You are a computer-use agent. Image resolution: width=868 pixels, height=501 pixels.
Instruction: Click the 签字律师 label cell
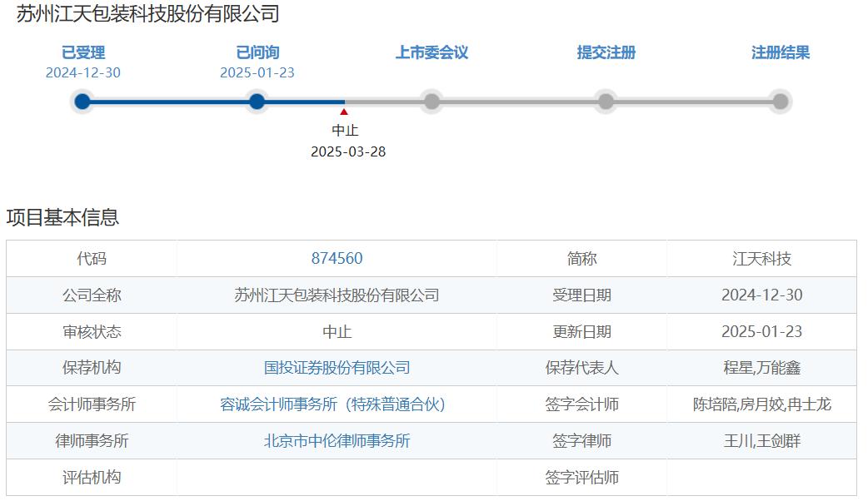point(581,441)
